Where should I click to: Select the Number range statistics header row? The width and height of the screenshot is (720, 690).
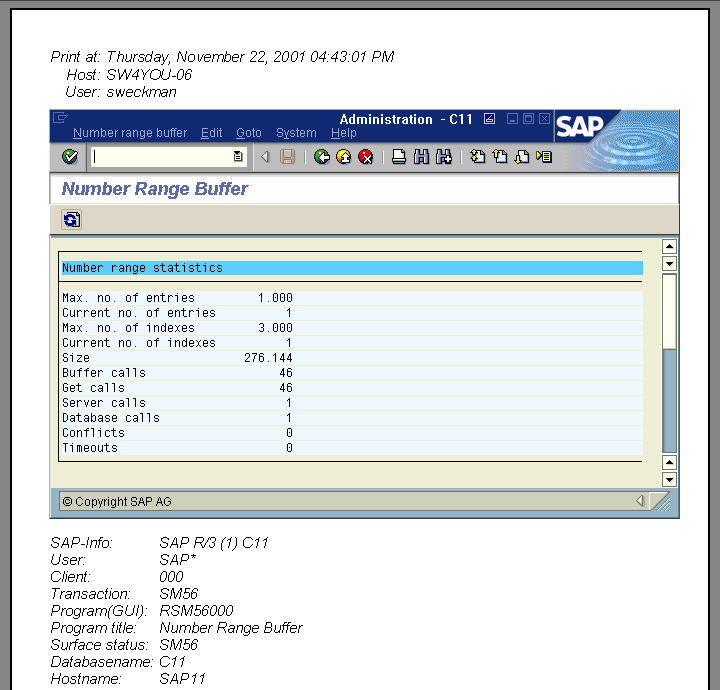click(352, 268)
